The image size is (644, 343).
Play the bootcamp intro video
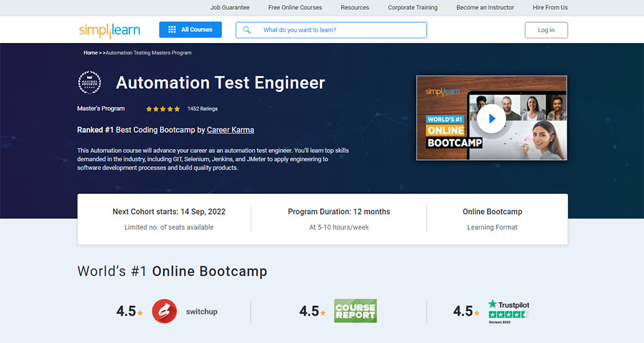pos(491,118)
